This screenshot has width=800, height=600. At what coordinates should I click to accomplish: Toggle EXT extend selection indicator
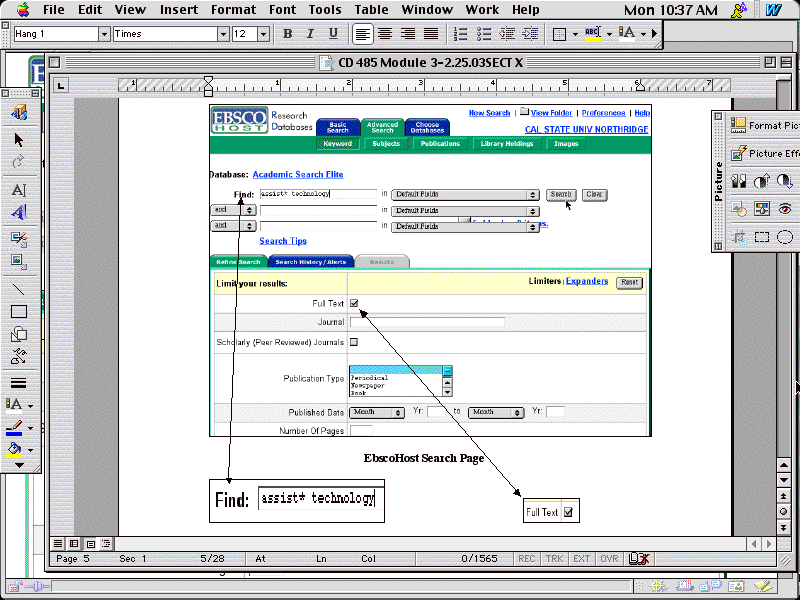pos(581,559)
